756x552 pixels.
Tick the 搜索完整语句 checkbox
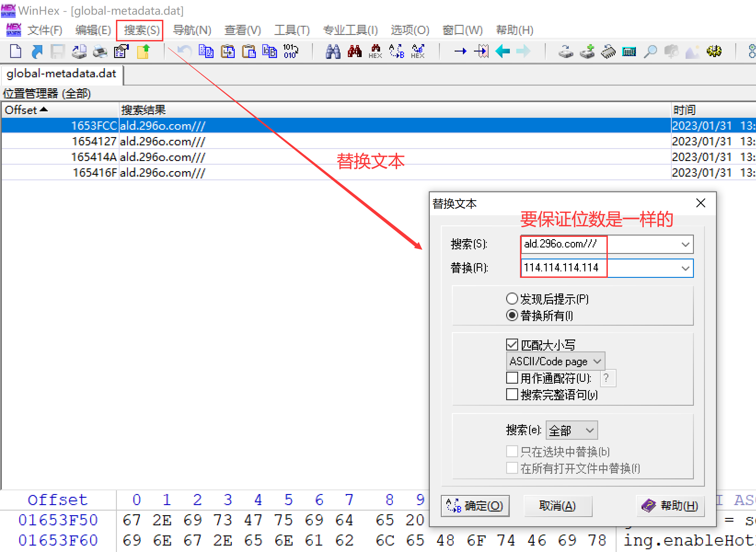point(512,395)
